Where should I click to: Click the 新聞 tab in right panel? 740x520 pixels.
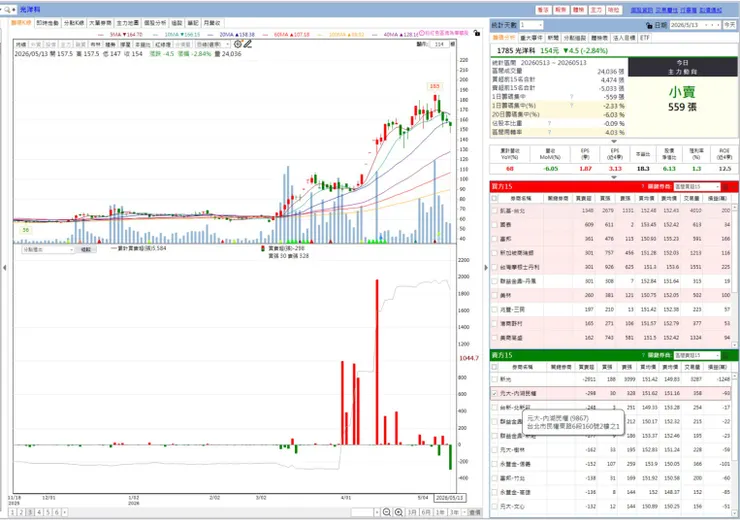553,38
